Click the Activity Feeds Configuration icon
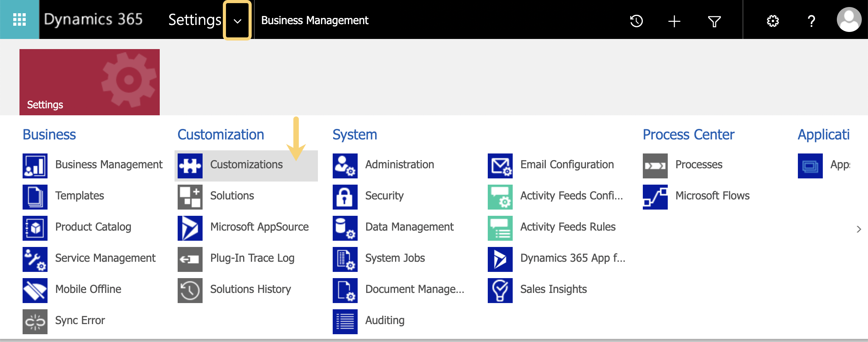868x342 pixels. point(500,197)
